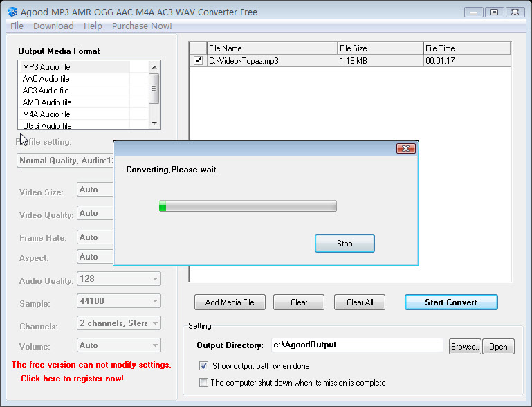Toggle Show output path when done
This screenshot has width=532, height=407.
click(203, 366)
